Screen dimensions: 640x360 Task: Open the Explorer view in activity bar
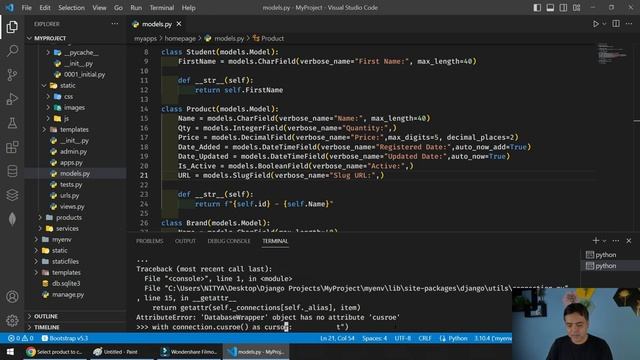coord(12,27)
